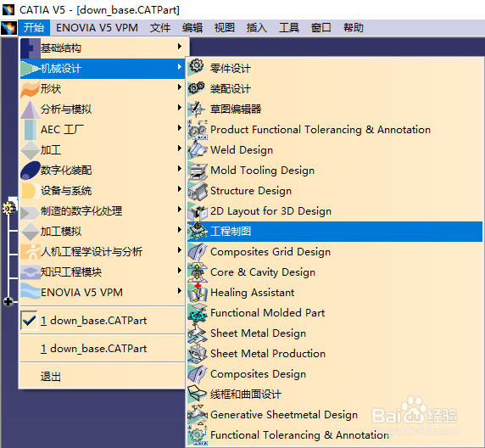
Task: Click the 2D Layout for 3D Design icon
Action: [198, 211]
